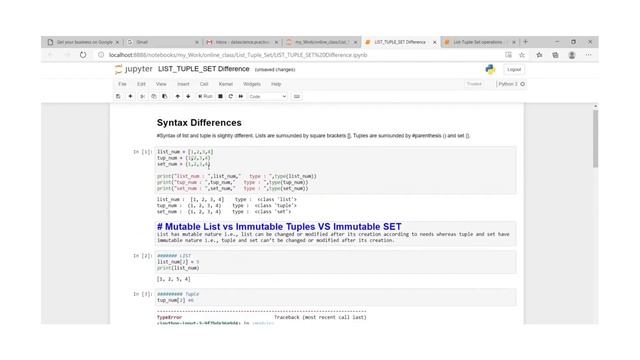
Task: Open the Insert menu
Action: tap(183, 84)
